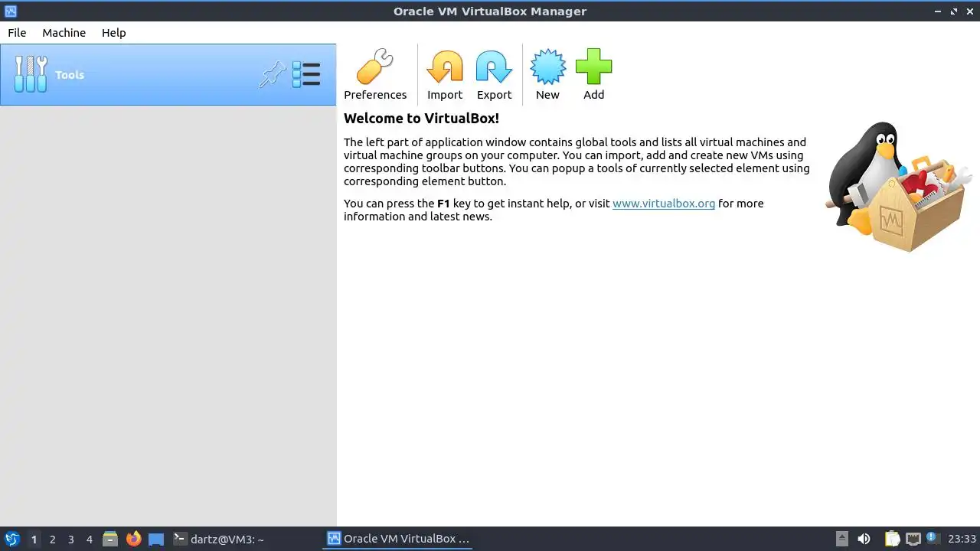Open the system start menu icon
Viewport: 980px width, 551px height.
[12, 539]
